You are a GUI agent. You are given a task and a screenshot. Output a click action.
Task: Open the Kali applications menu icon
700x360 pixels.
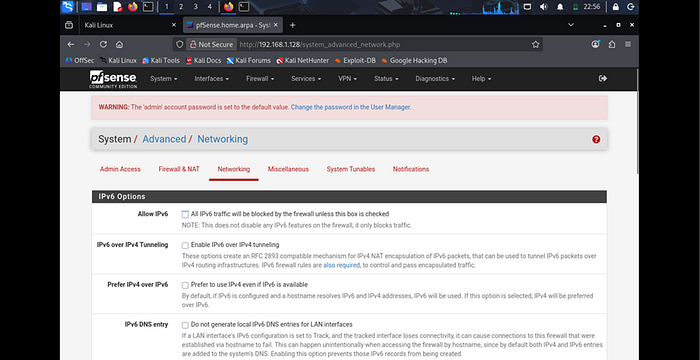67,7
